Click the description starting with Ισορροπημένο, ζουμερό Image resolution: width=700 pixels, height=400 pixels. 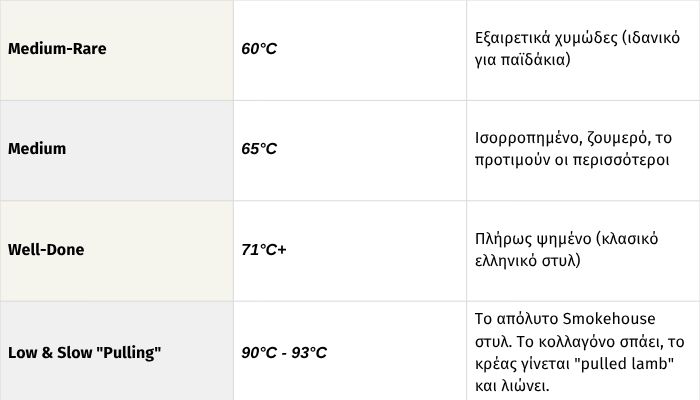[x=573, y=149]
